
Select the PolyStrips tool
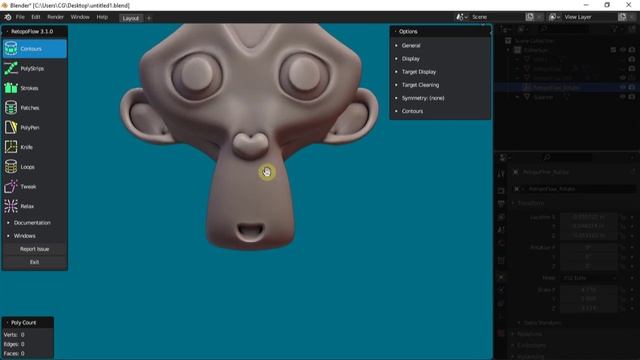(35, 69)
